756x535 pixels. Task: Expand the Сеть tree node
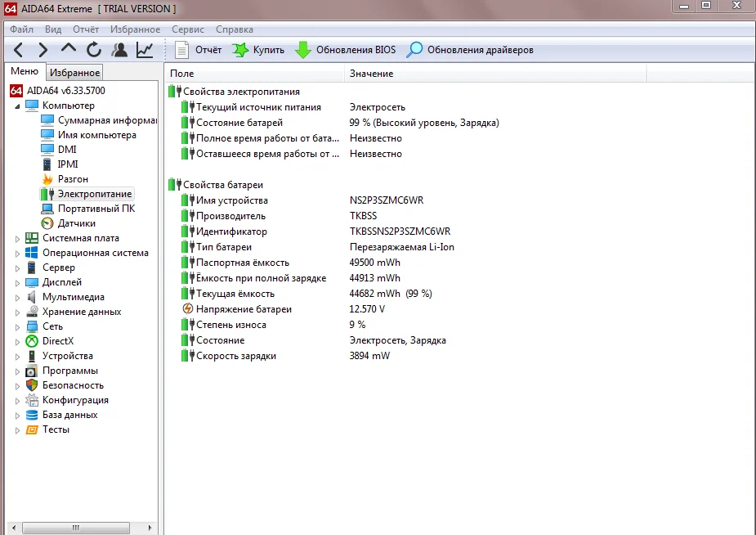point(17,327)
